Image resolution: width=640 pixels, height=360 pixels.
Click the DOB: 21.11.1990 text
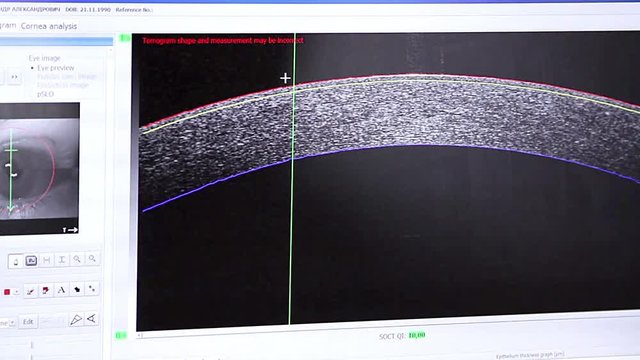pos(88,9)
